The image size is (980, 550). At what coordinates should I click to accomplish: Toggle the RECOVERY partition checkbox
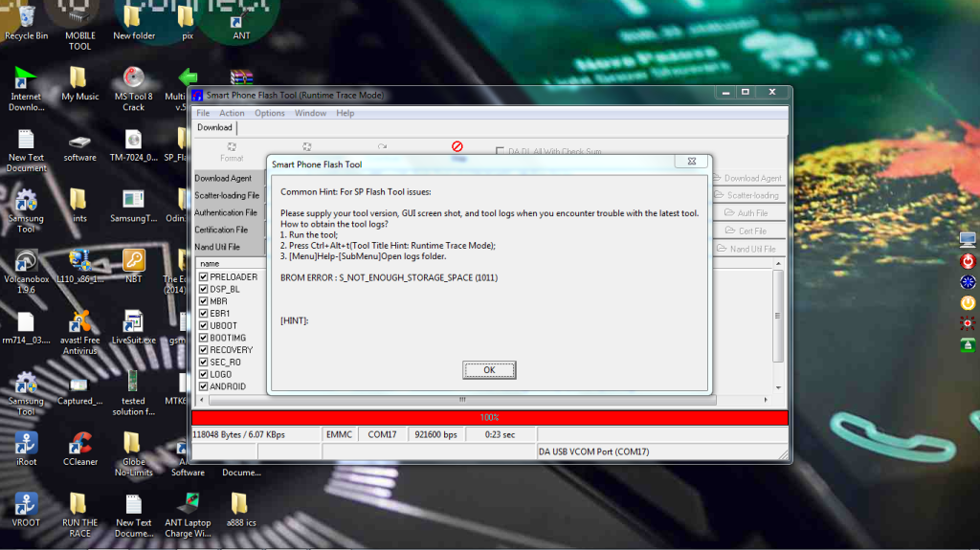pos(203,350)
